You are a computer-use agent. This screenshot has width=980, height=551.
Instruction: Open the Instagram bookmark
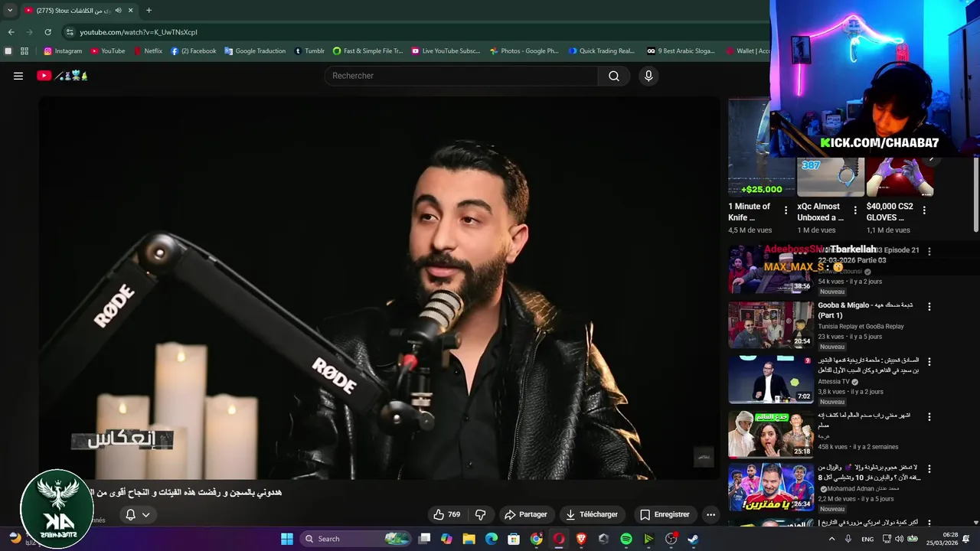(x=63, y=51)
